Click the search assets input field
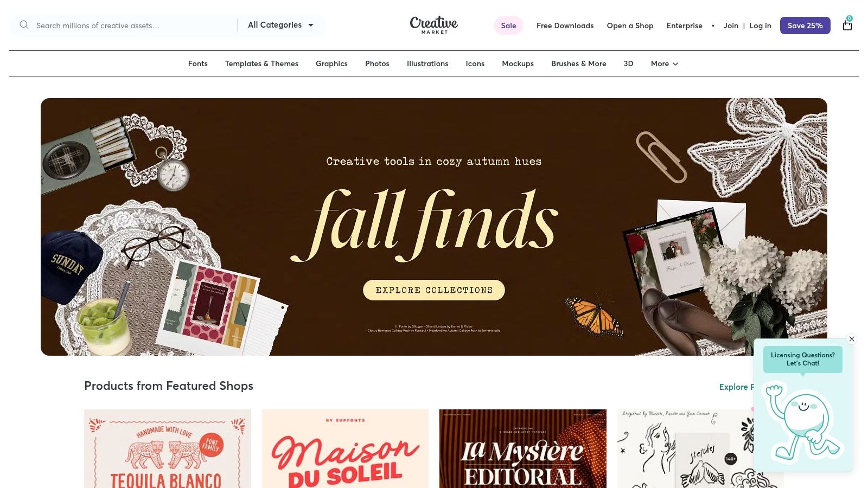This screenshot has height=488, width=868. click(133, 25)
